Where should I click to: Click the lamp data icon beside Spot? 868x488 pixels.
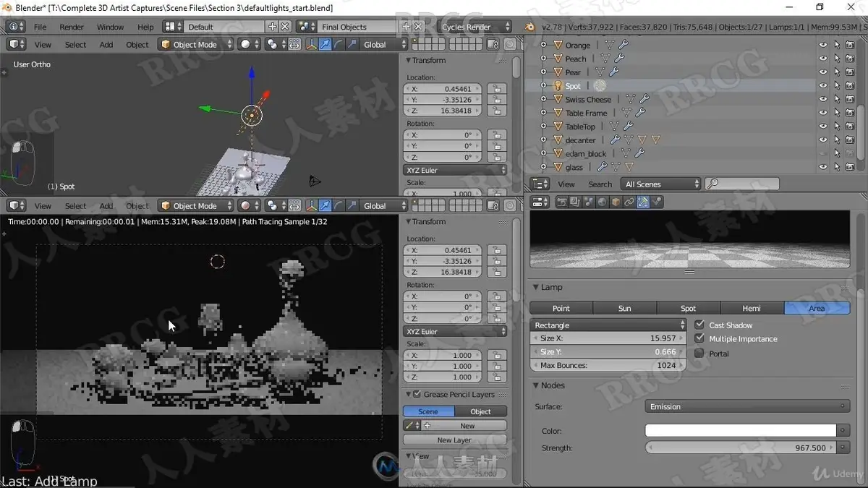point(600,85)
